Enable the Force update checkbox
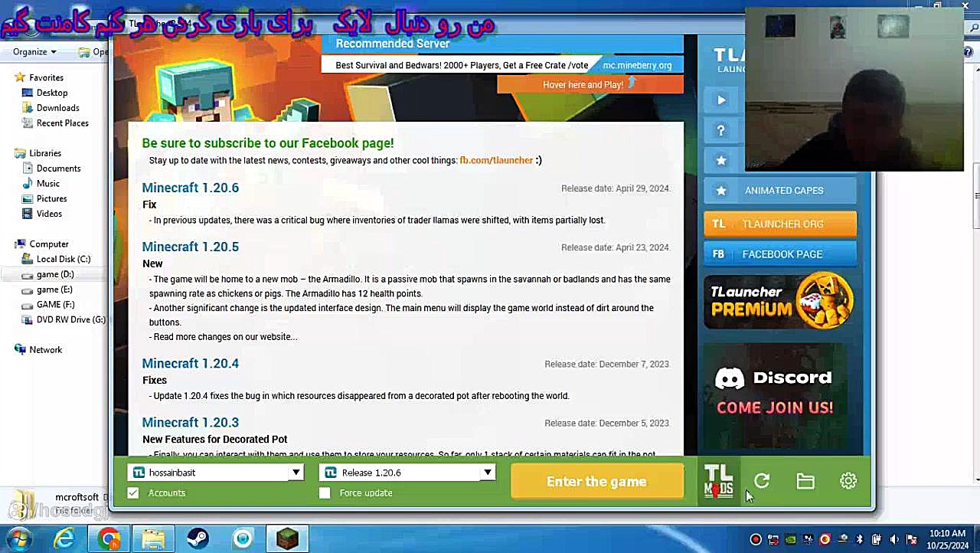This screenshot has height=553, width=980. pos(325,492)
